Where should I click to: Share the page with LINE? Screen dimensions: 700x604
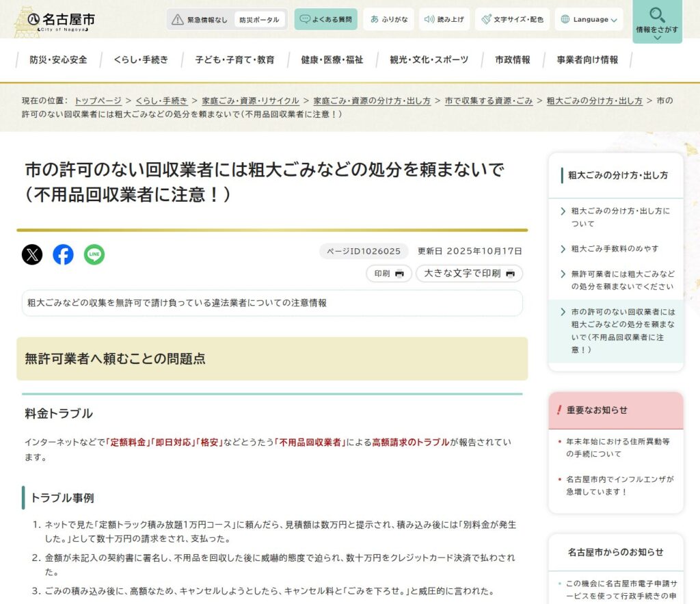tap(94, 254)
